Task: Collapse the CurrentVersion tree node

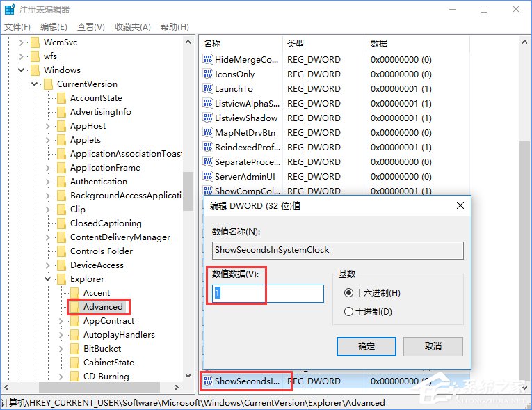Action: click(34, 84)
